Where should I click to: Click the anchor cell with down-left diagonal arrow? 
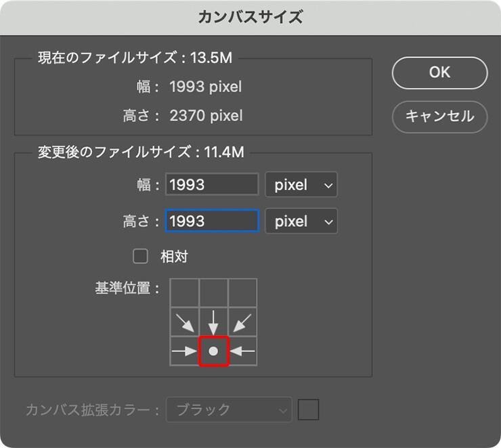243,321
